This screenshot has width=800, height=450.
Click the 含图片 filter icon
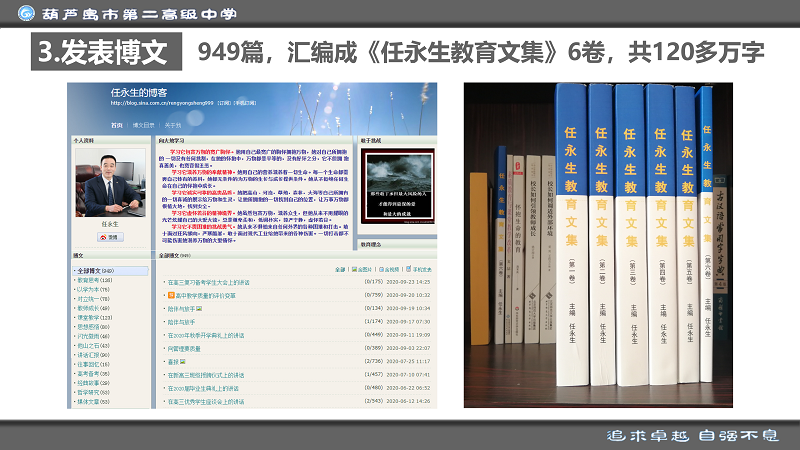354,269
